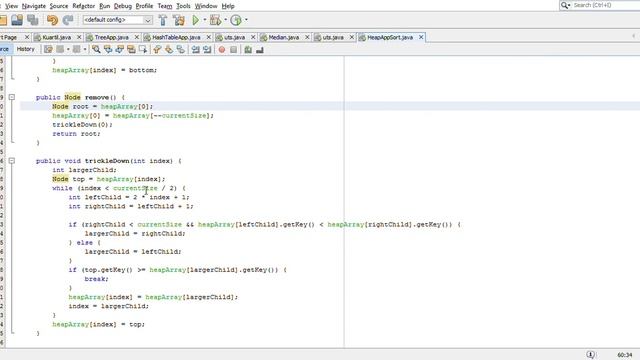Open notifications icon in status bar
640x360 pixels.
[591, 354]
